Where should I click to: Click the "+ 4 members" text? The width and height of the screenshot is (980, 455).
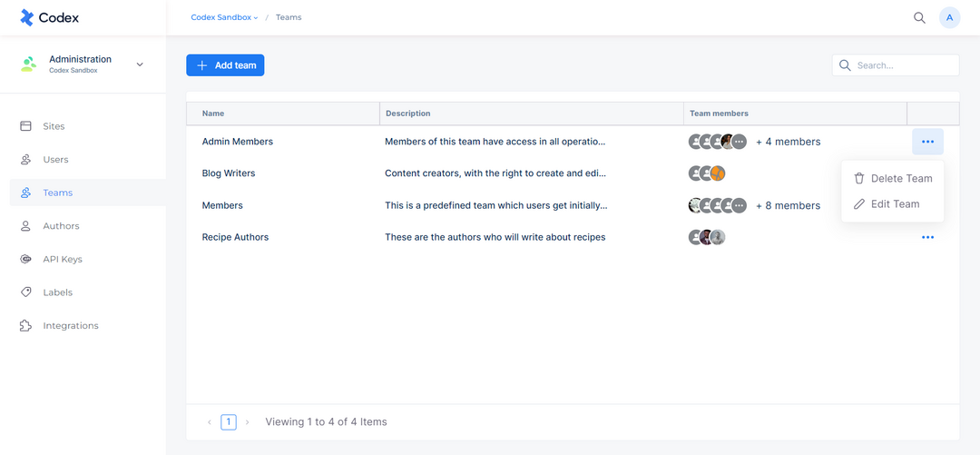(789, 142)
